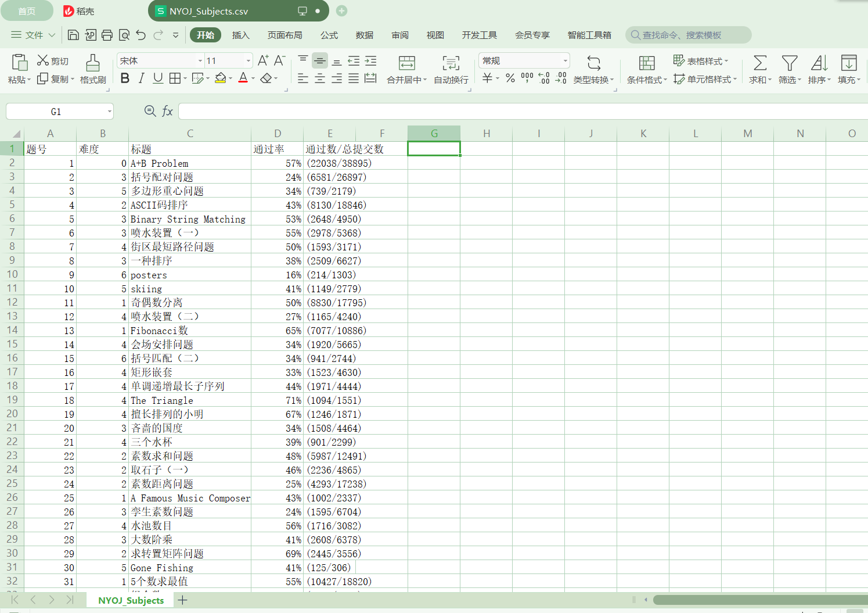Open Developer Tools (开发工具) tab
The width and height of the screenshot is (868, 613).
(480, 35)
